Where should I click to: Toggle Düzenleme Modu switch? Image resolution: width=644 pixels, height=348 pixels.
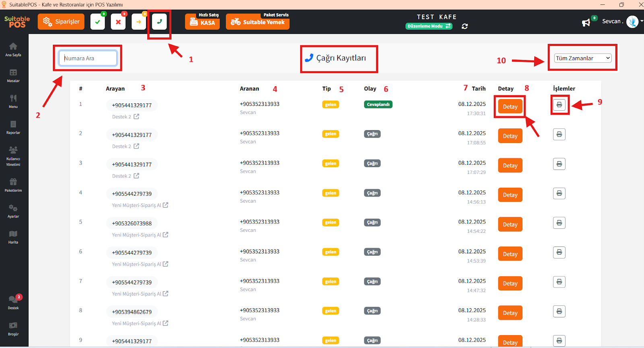tap(429, 26)
